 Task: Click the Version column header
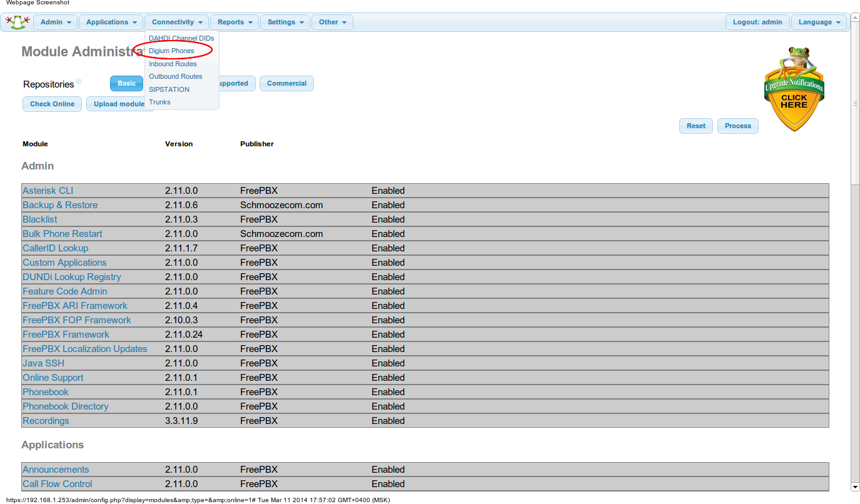179,144
